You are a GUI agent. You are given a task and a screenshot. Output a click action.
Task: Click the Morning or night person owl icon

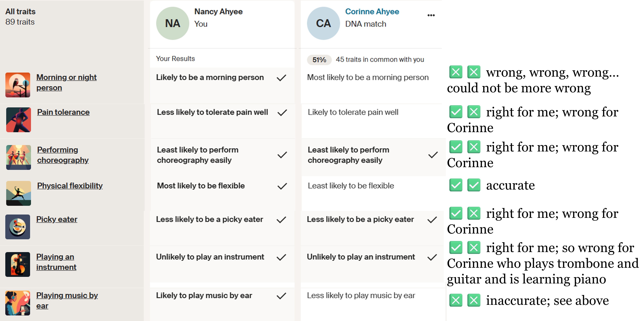click(x=18, y=85)
